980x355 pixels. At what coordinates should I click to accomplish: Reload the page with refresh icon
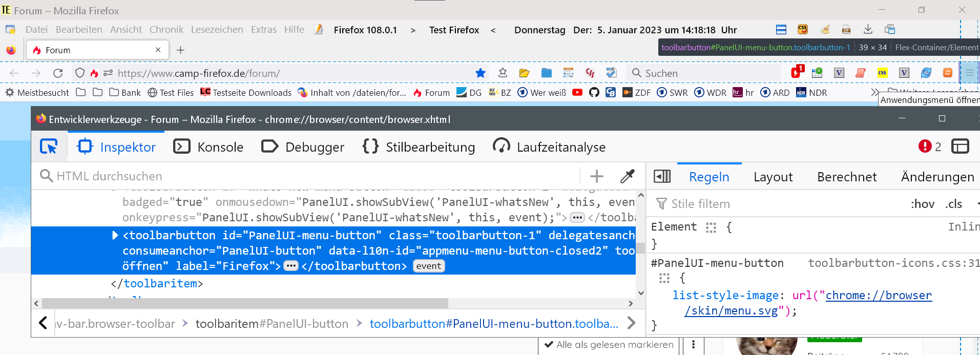(x=58, y=73)
